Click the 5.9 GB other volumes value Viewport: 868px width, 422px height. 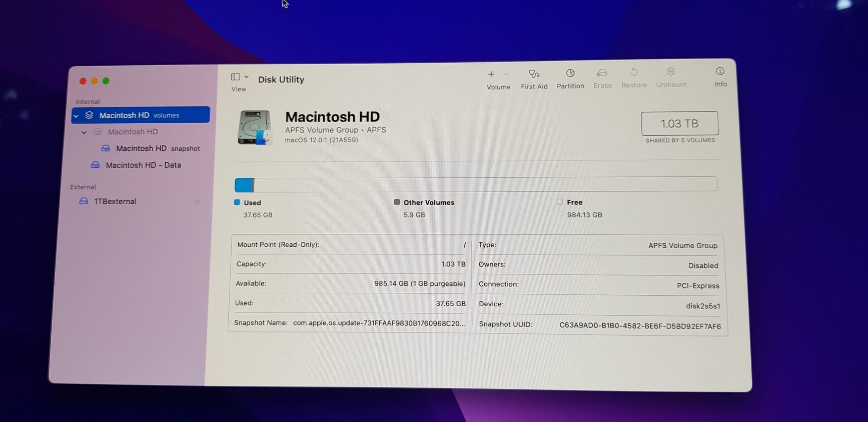414,215
